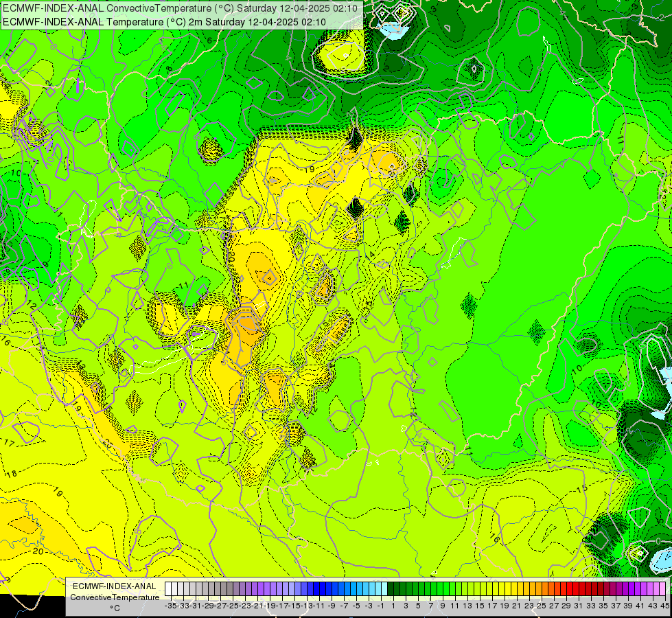Click the ConvectiveTemperature title line at top
Image resolution: width=672 pixels, height=618 pixels.
(x=180, y=8)
